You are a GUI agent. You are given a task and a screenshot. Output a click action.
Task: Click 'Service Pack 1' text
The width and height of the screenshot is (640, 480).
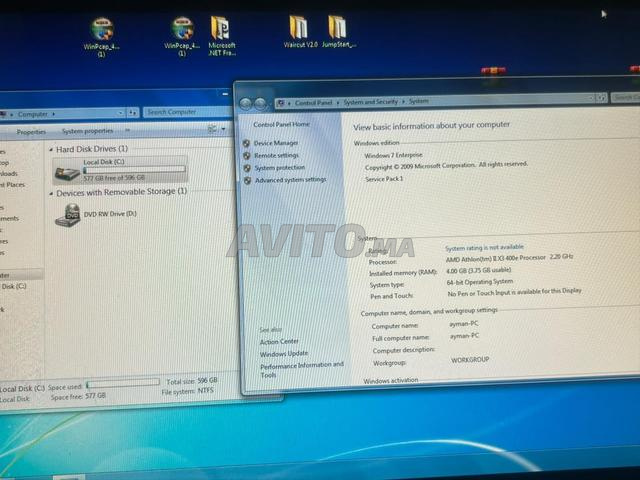pyautogui.click(x=384, y=179)
